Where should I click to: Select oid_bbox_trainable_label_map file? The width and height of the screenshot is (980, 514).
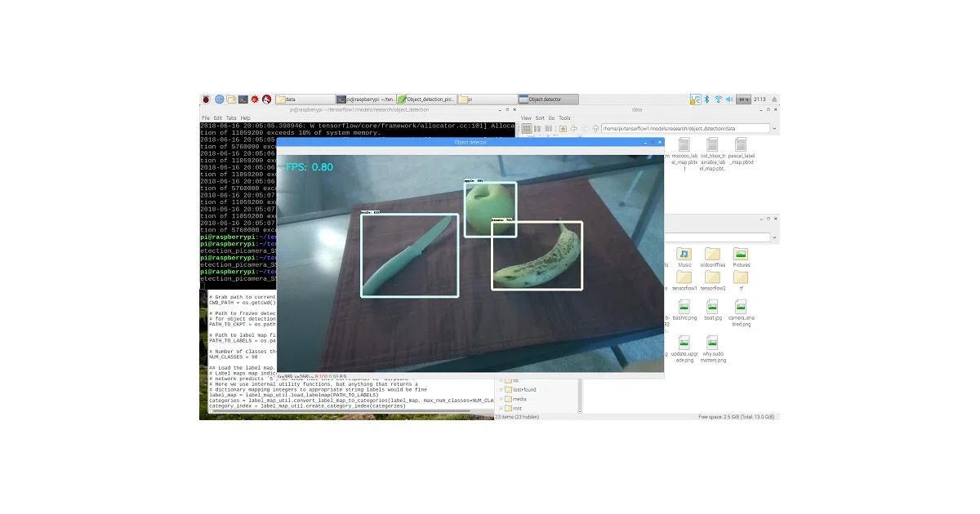[x=712, y=153]
